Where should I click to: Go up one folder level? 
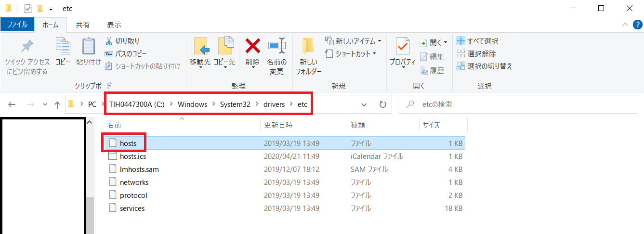pos(57,104)
